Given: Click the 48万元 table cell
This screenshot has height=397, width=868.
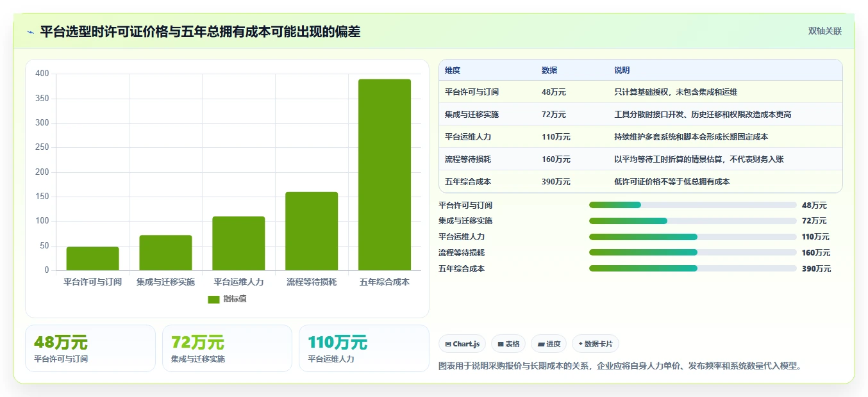Looking at the screenshot, I should point(554,92).
